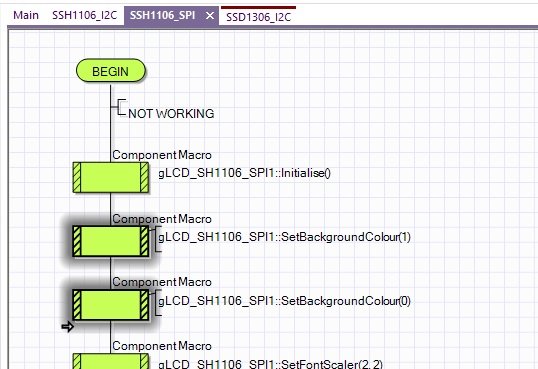
Task: Click Component Macro title above SetFontScaler
Action: click(x=162, y=346)
